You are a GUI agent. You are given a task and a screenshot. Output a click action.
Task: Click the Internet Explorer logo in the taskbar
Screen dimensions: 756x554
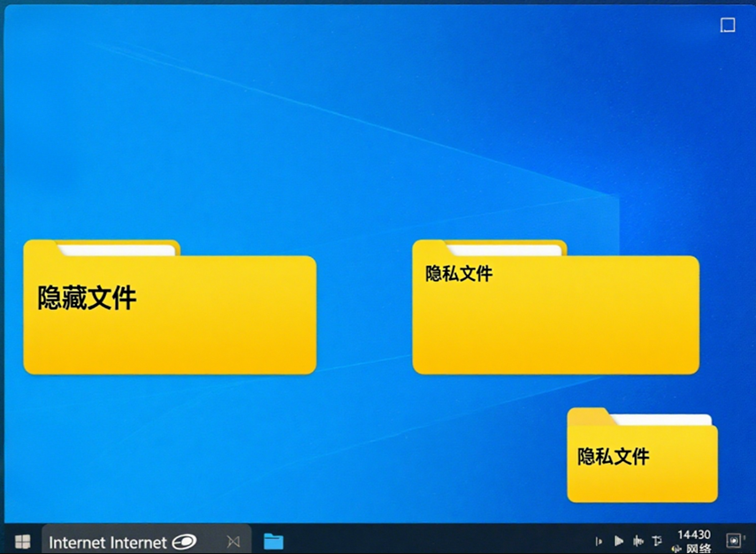pos(185,542)
